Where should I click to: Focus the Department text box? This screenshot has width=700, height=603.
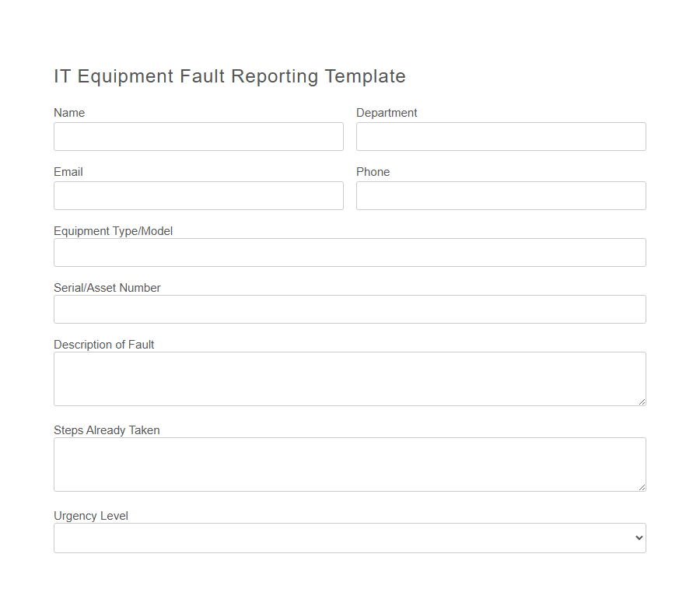coord(500,136)
